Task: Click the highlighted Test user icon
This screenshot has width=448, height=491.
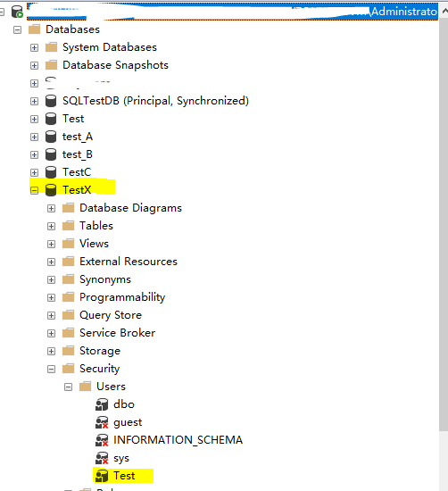Action: pos(102,476)
